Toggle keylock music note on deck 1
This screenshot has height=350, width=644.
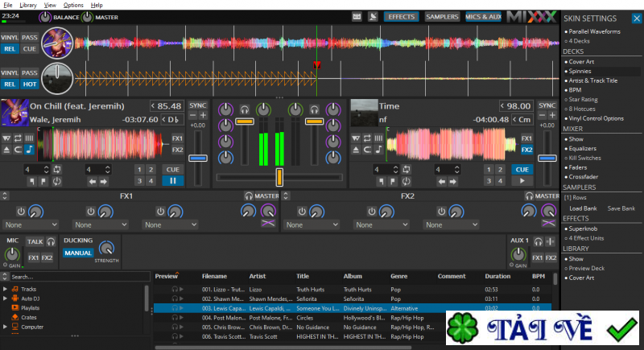29,149
